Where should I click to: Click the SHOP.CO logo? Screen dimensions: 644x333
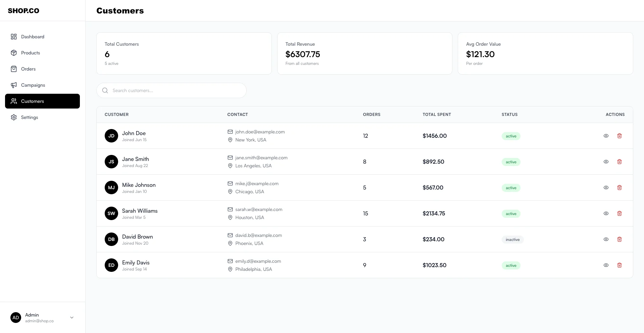(x=23, y=11)
